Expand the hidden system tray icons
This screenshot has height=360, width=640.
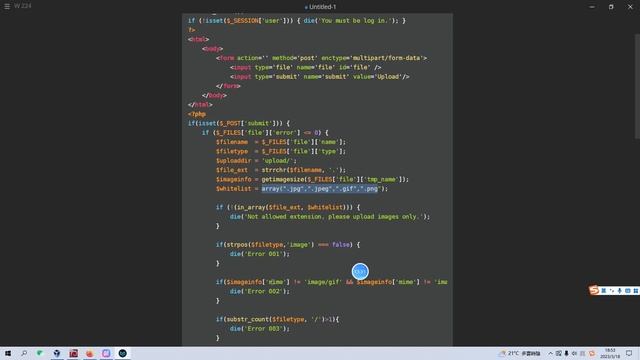click(x=550, y=353)
